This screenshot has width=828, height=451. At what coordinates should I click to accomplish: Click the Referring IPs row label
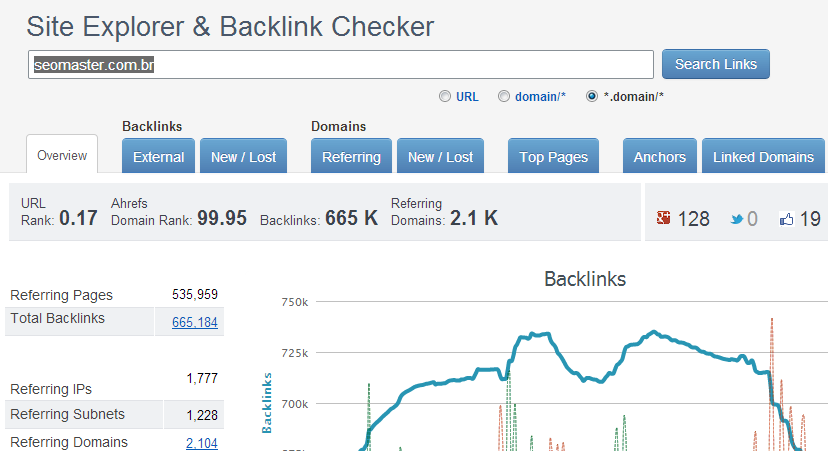pyautogui.click(x=51, y=389)
